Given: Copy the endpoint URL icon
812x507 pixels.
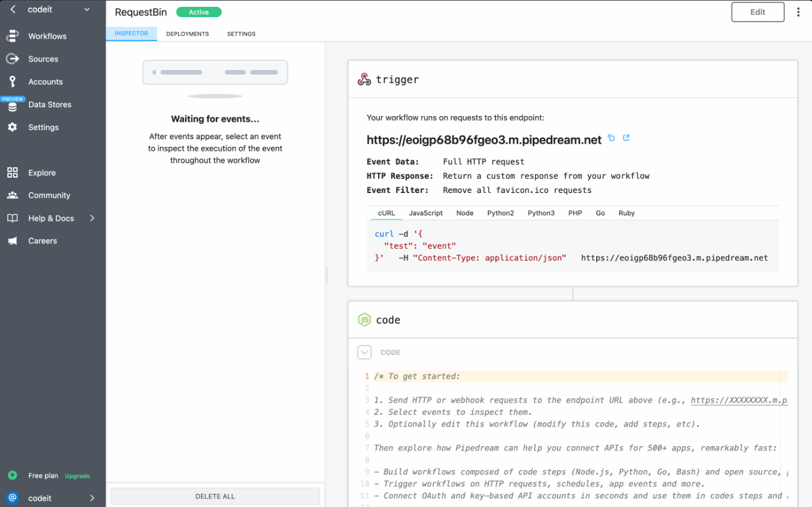Looking at the screenshot, I should [x=611, y=138].
